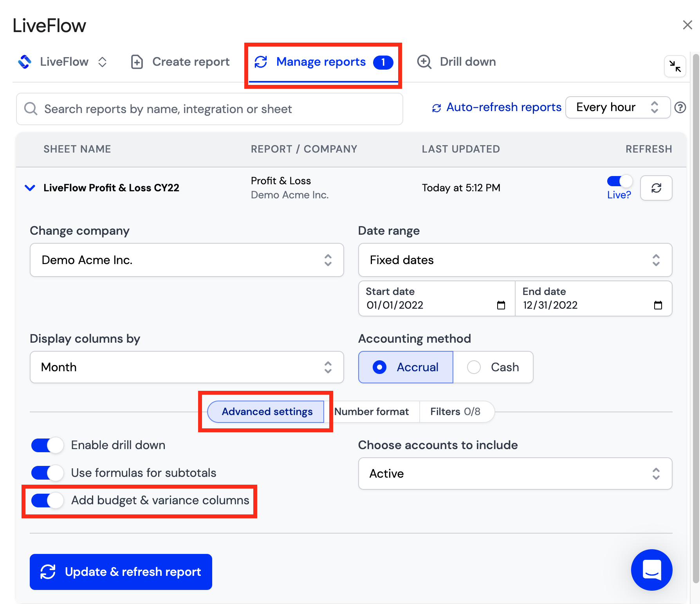Open the Date range Fixed dates dropdown
Viewport: 700px width, 604px height.
515,260
